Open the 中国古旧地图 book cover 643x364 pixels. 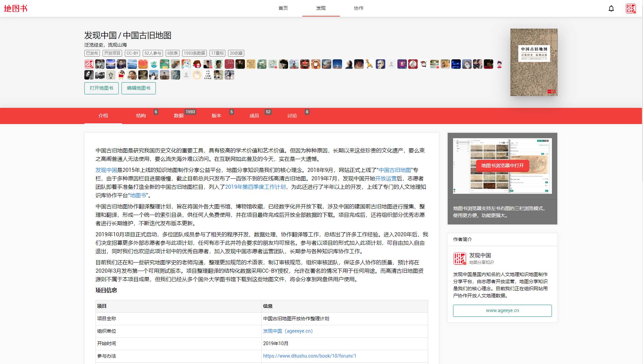pyautogui.click(x=534, y=62)
